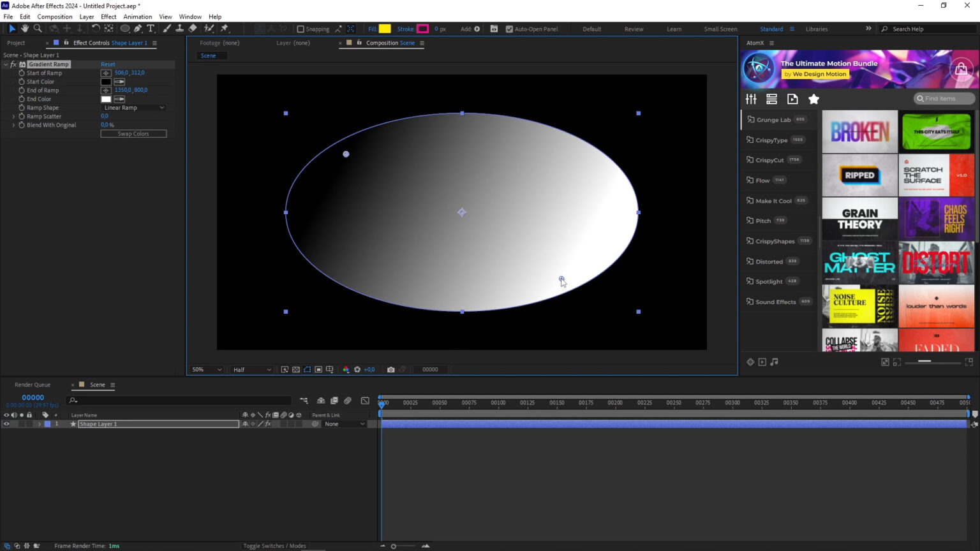Enable Snapping in the toolbar
The width and height of the screenshot is (980, 551).
click(300, 29)
